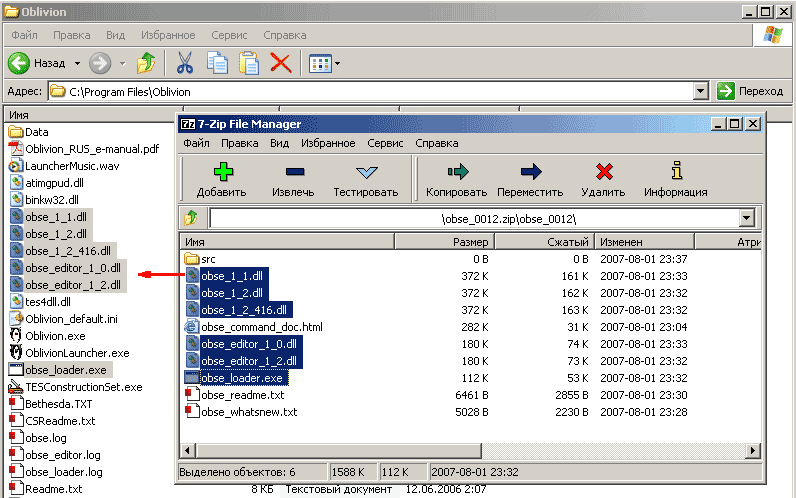Viewport: 796px width, 498px height.
Task: Select binkw32.dll in Explorer
Action: click(x=44, y=200)
